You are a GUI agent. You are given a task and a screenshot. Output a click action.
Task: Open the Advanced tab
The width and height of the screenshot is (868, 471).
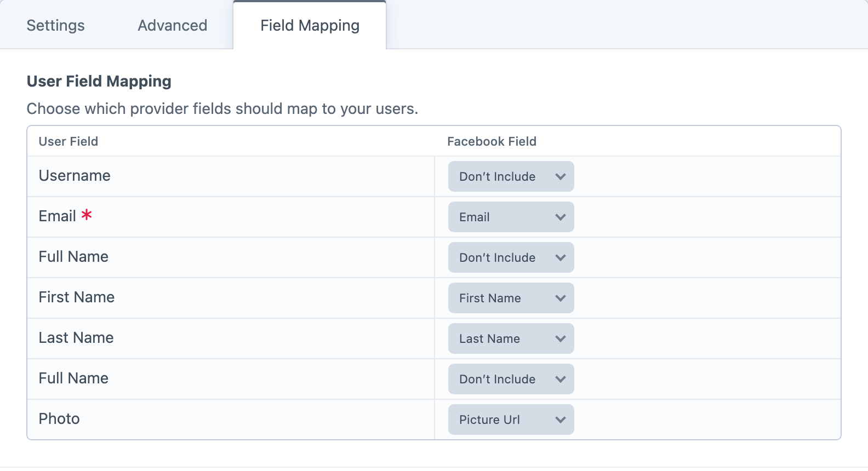[172, 25]
